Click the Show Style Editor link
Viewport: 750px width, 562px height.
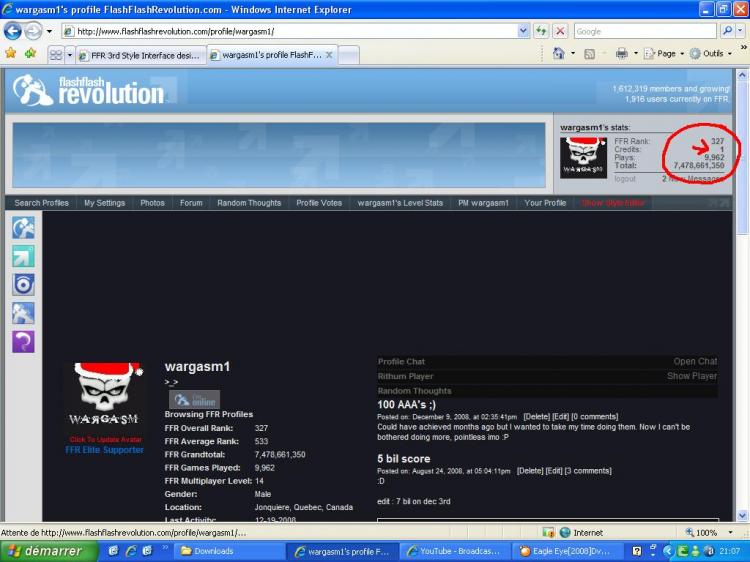tap(614, 203)
